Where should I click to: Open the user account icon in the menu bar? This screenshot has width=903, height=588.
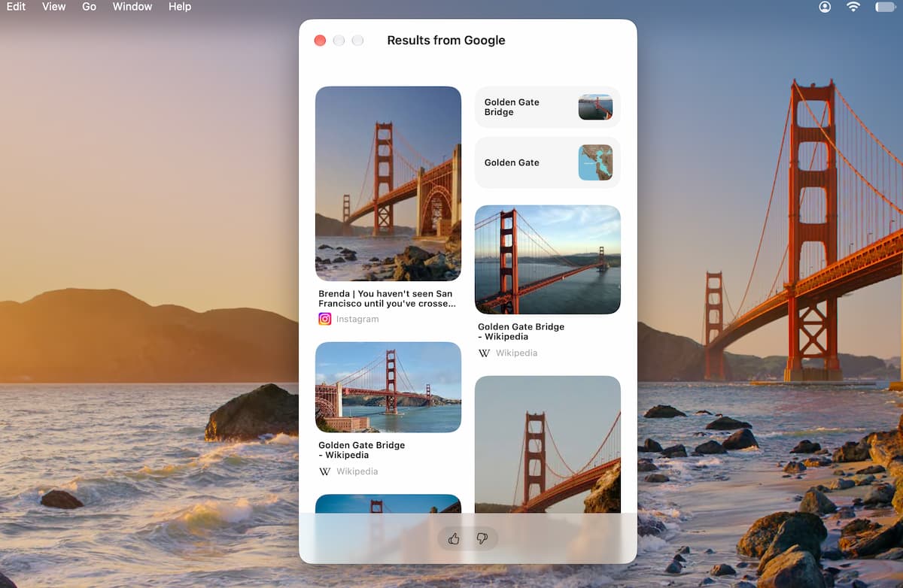(825, 7)
